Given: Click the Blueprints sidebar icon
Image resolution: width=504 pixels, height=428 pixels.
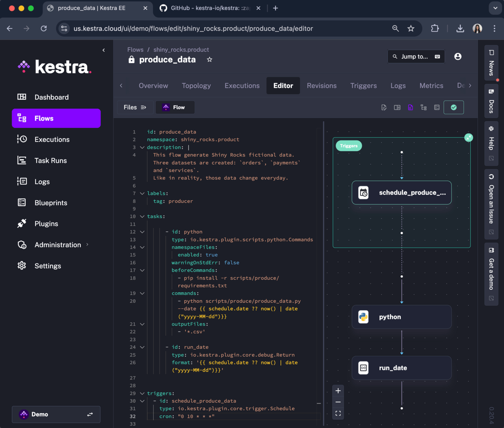Looking at the screenshot, I should [x=22, y=202].
